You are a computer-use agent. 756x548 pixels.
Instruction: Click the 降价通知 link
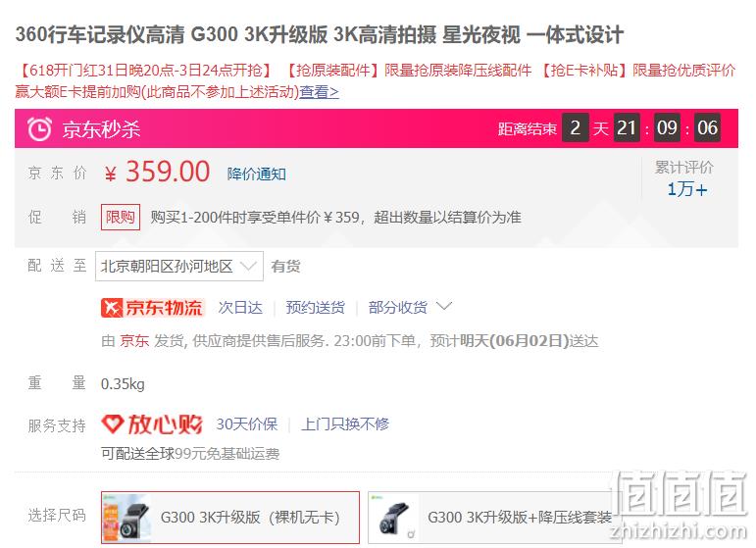(x=257, y=174)
